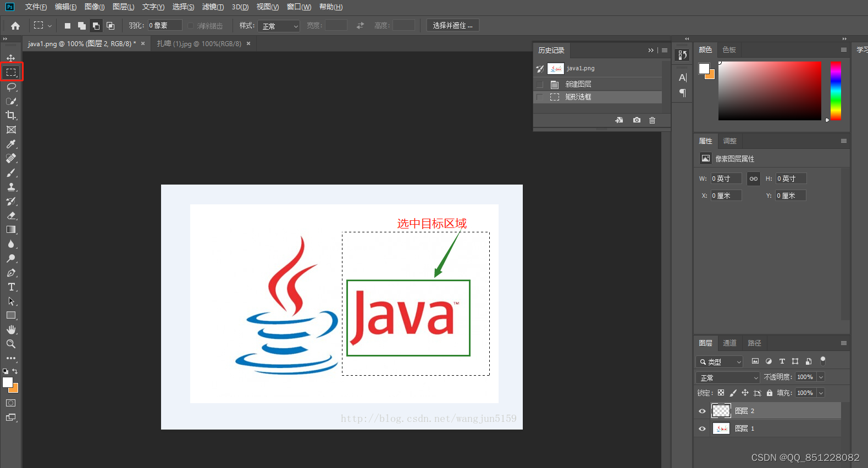The width and height of the screenshot is (868, 468).
Task: Select the Lasso tool
Action: click(x=11, y=87)
